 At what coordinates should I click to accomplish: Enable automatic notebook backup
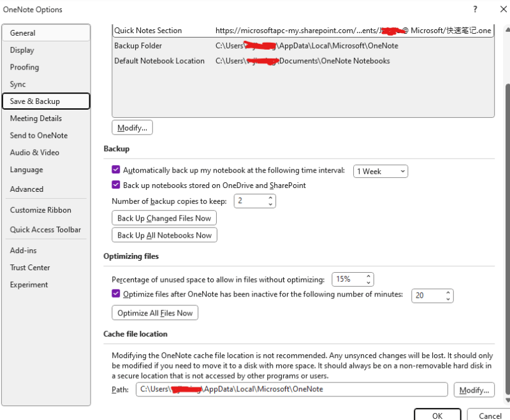(115, 170)
